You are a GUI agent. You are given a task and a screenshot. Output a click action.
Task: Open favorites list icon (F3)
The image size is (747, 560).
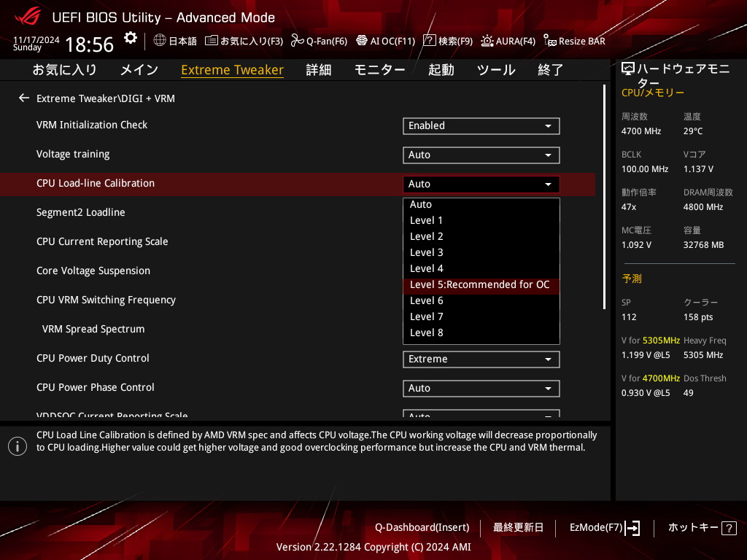pos(212,41)
